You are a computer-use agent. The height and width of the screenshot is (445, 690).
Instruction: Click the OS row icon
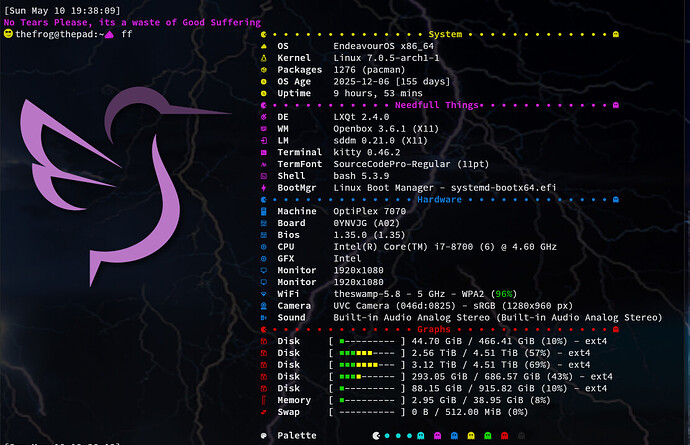point(264,46)
